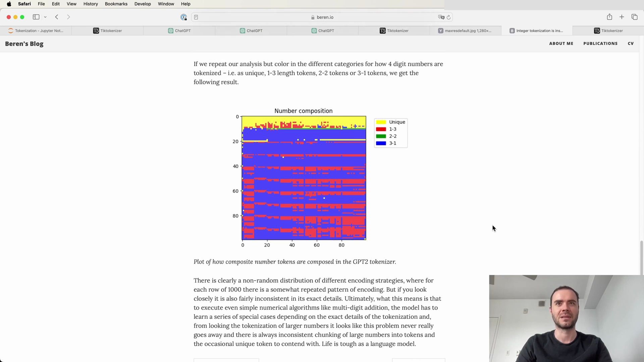The width and height of the screenshot is (644, 362).
Task: Open Beren's Blog home link
Action: tap(24, 44)
